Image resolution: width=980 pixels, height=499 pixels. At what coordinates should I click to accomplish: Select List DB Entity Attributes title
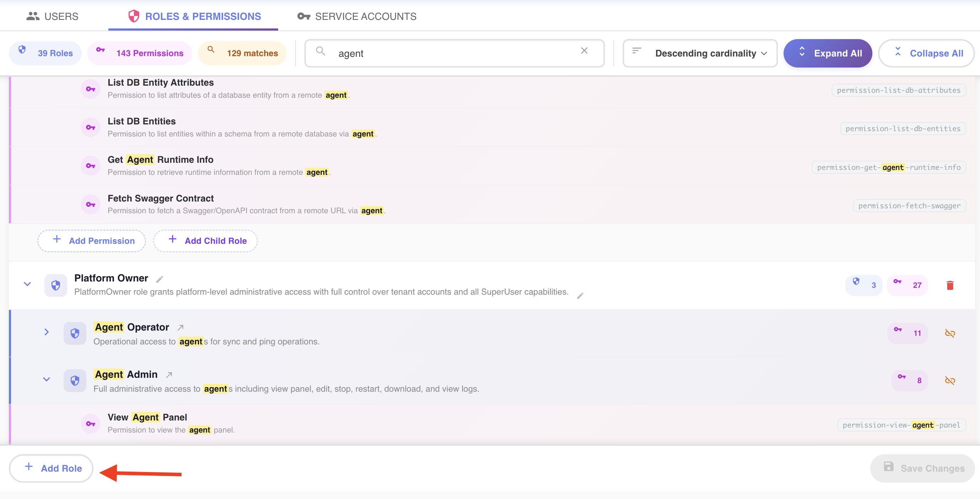coord(161,82)
